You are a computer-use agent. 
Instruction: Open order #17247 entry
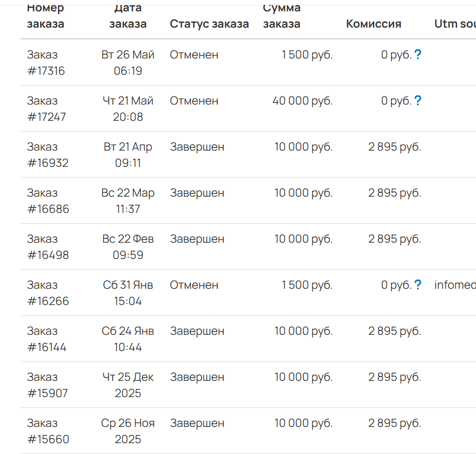click(47, 109)
